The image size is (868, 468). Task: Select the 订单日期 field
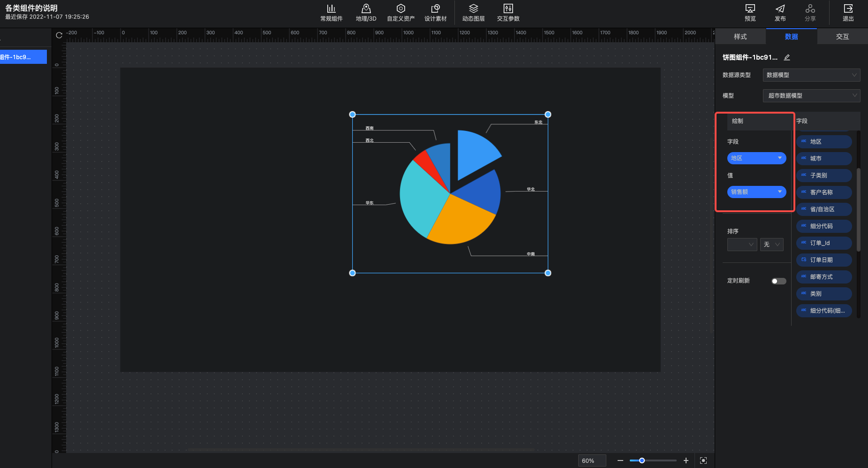(824, 260)
